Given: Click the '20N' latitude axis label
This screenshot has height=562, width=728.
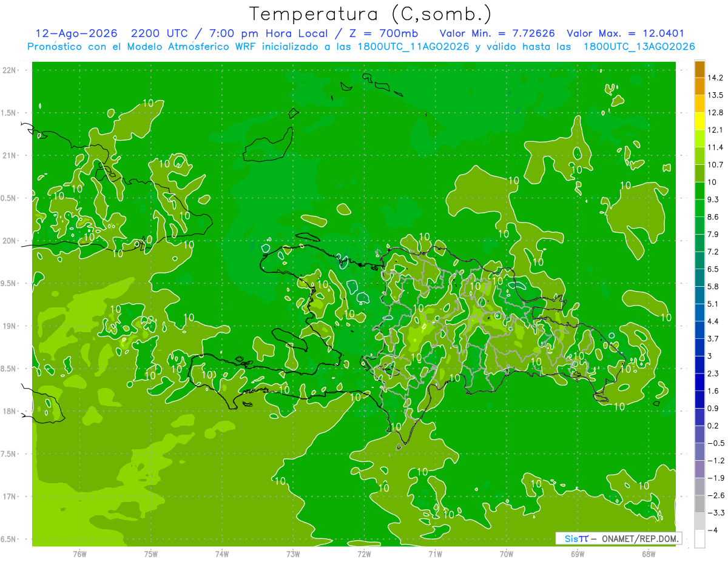Looking at the screenshot, I should 10,241.
